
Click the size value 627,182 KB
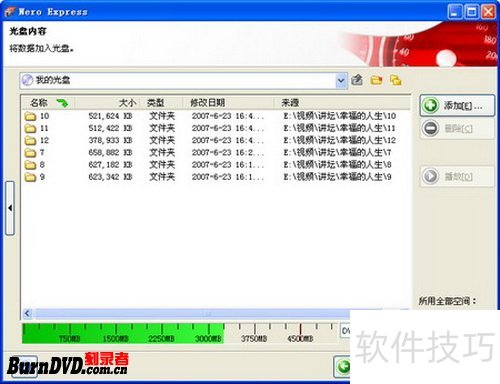(x=110, y=165)
